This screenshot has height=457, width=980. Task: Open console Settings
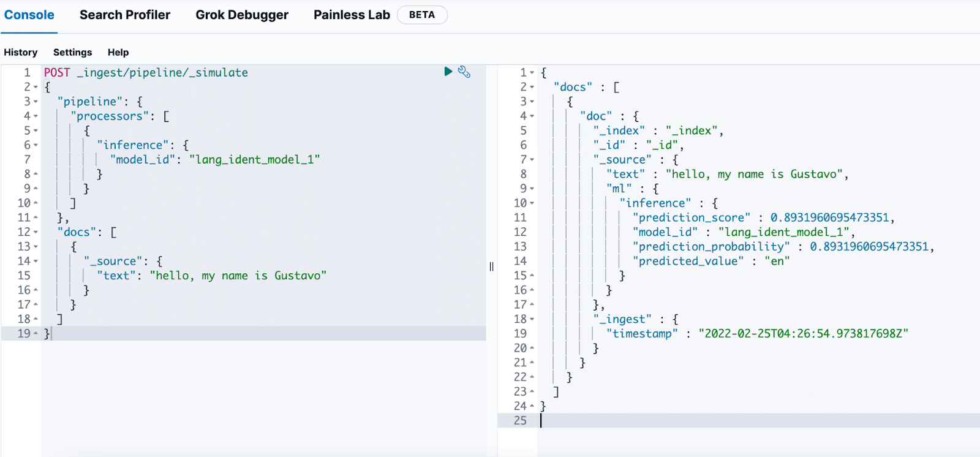tap(72, 52)
